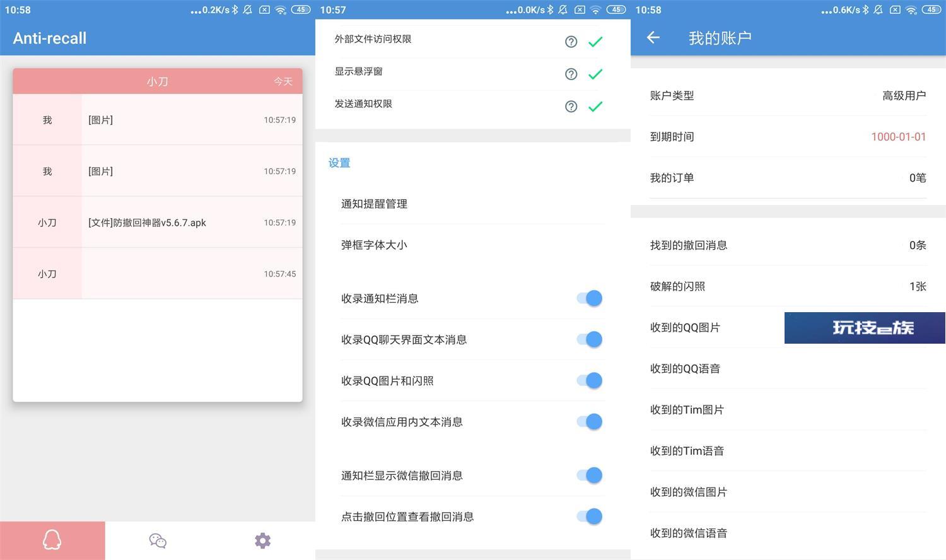Turn off 通知栏显示微信撤回消息 switch

[590, 475]
